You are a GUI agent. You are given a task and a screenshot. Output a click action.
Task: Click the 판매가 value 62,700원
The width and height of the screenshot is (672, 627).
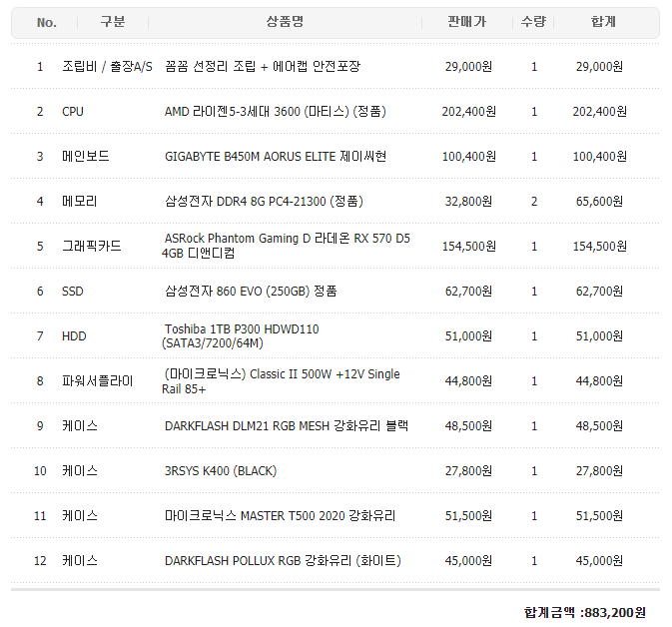pyautogui.click(x=468, y=292)
